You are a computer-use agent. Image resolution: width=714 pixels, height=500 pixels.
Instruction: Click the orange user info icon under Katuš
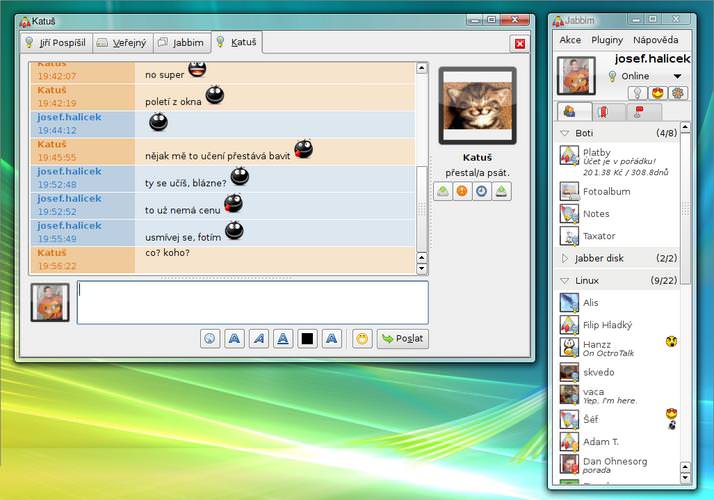point(462,191)
